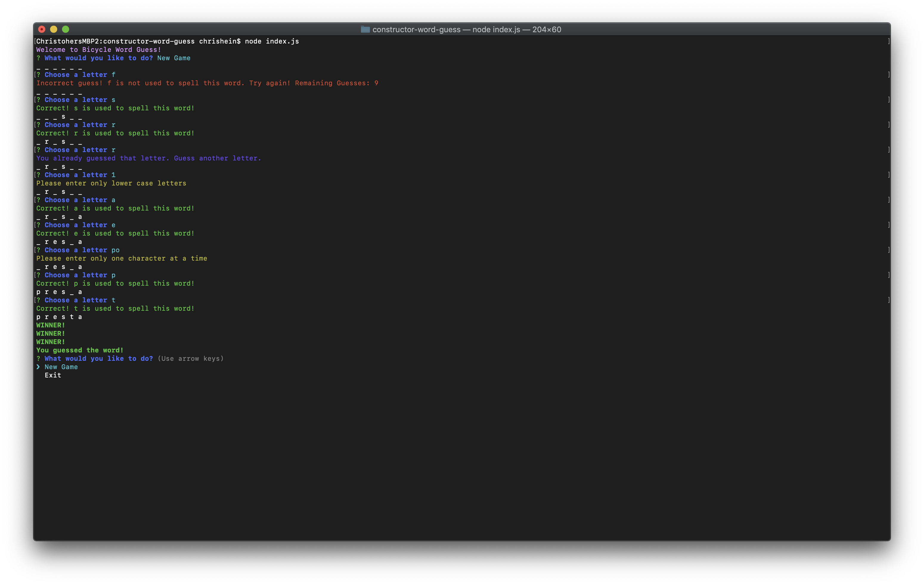Click 'Please enter only lower case letters' warning
Screen dimensions: 924x585
point(111,183)
